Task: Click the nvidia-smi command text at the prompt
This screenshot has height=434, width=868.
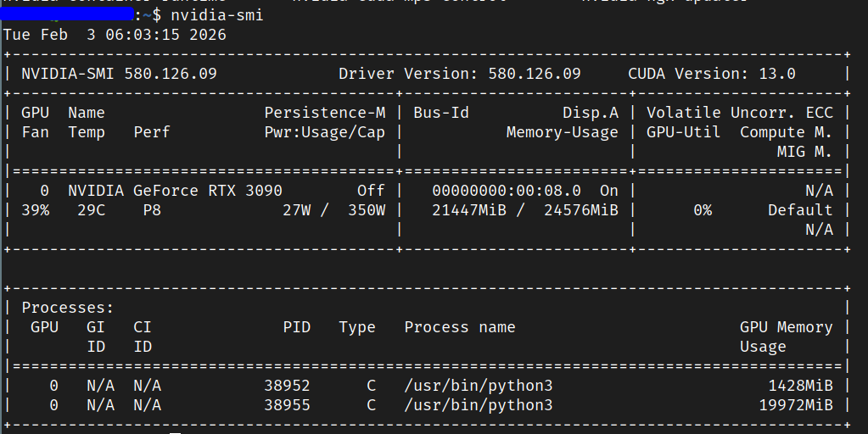Action: (217, 15)
